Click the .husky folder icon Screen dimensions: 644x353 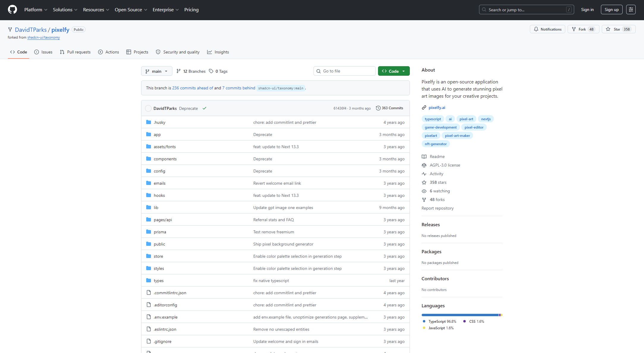[x=149, y=122]
